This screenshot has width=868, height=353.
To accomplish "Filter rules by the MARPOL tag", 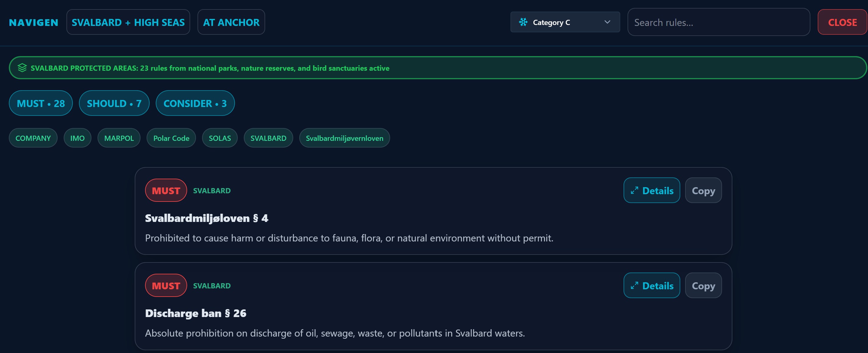I will [x=119, y=138].
